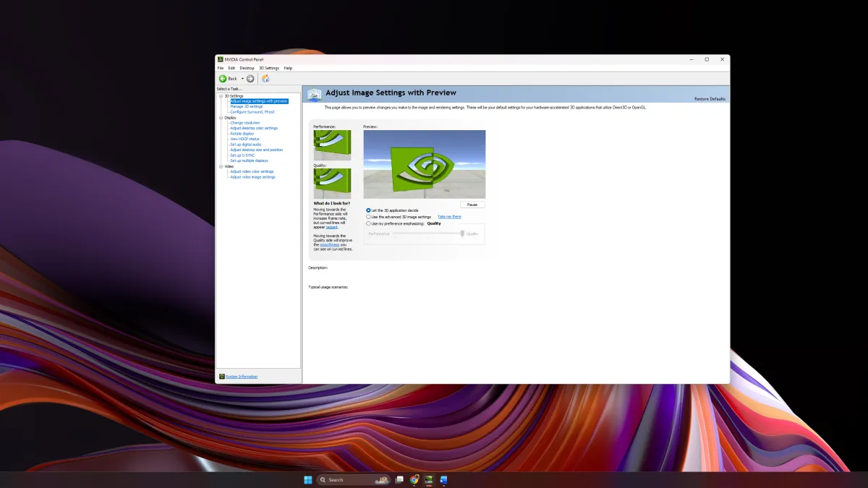868x488 pixels.
Task: Open Task View on the taskbar
Action: tap(399, 479)
